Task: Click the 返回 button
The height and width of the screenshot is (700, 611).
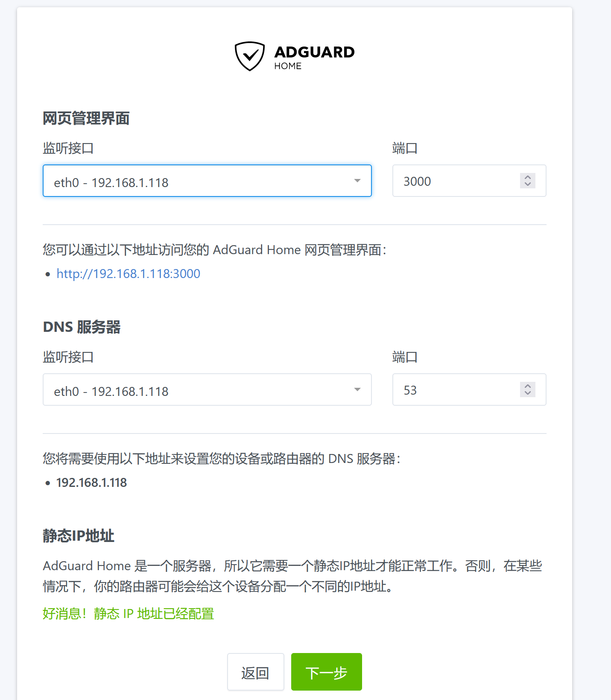Action: (x=255, y=672)
